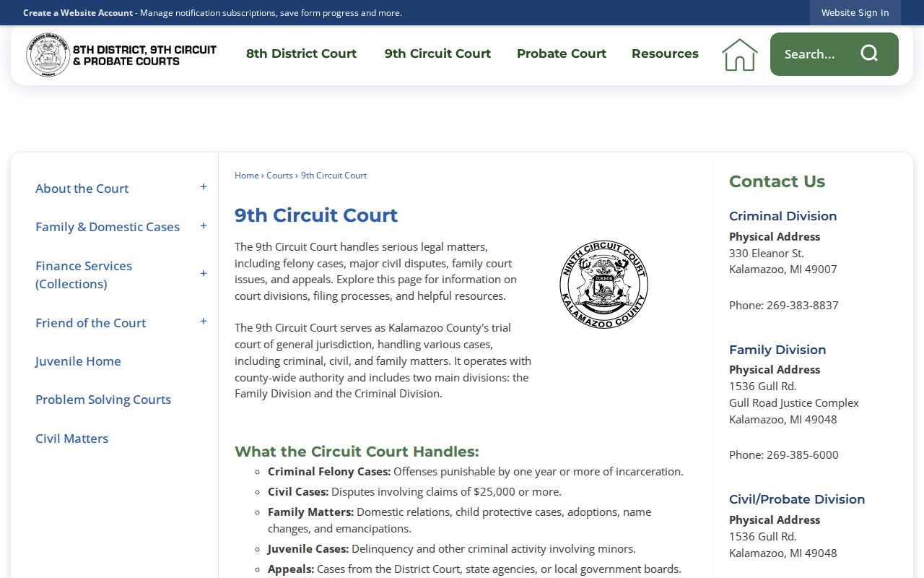Open the Resources menu
This screenshot has width=924, height=578.
tap(665, 53)
